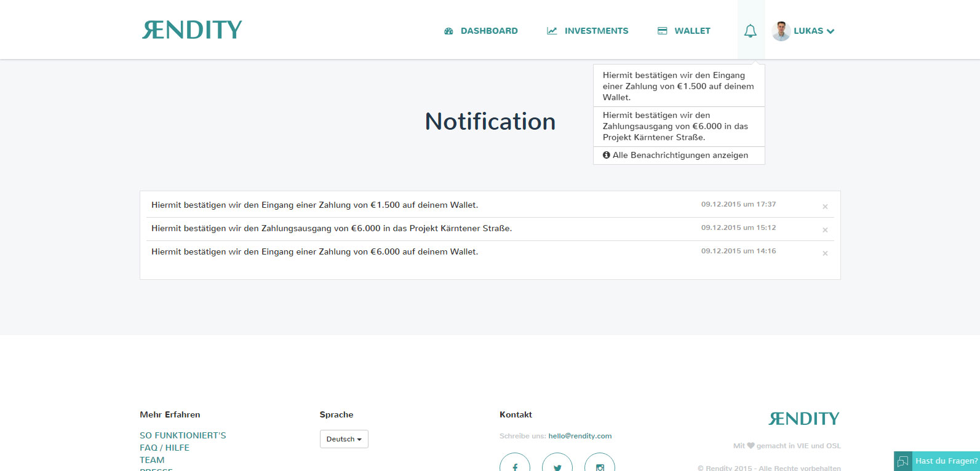Open the Hast du Fragen chat widget
The image size is (980, 471).
click(x=937, y=461)
